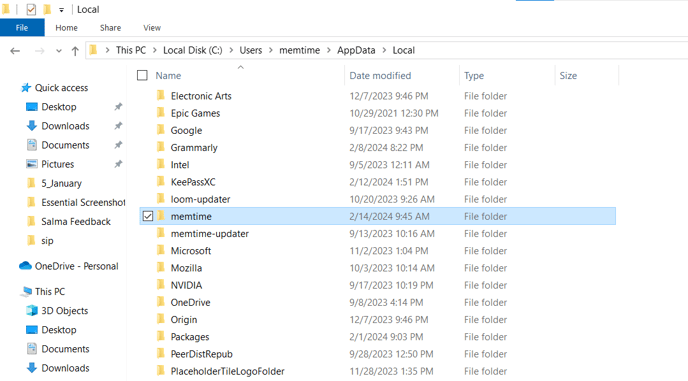Click the NVIDIA folder icon

(161, 284)
